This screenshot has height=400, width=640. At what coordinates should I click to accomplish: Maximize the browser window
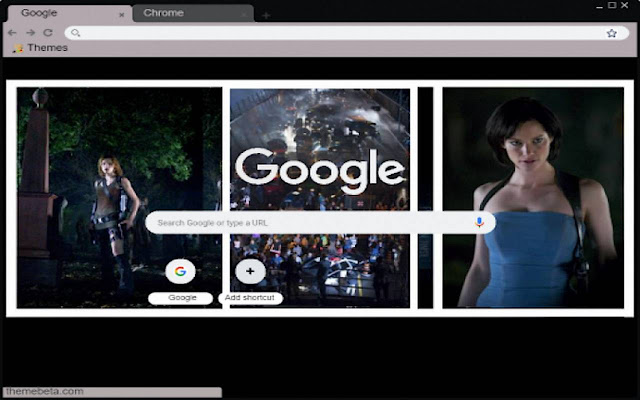coord(612,5)
